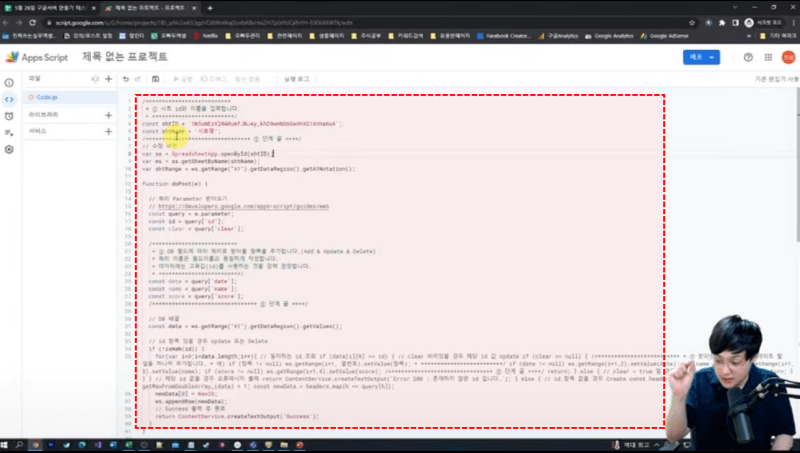This screenshot has width=800, height=453.
Task: Open the Edge icon in taskbar
Action: (82, 445)
